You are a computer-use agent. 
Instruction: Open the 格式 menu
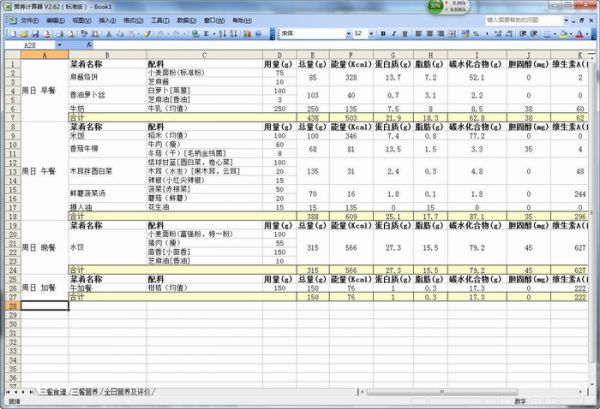tap(133, 19)
